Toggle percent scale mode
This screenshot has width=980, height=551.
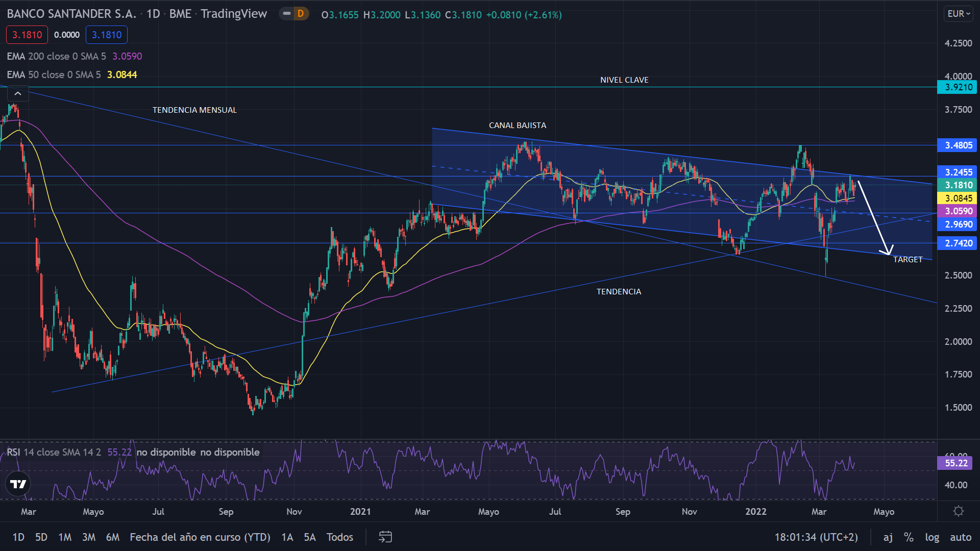coord(909,537)
